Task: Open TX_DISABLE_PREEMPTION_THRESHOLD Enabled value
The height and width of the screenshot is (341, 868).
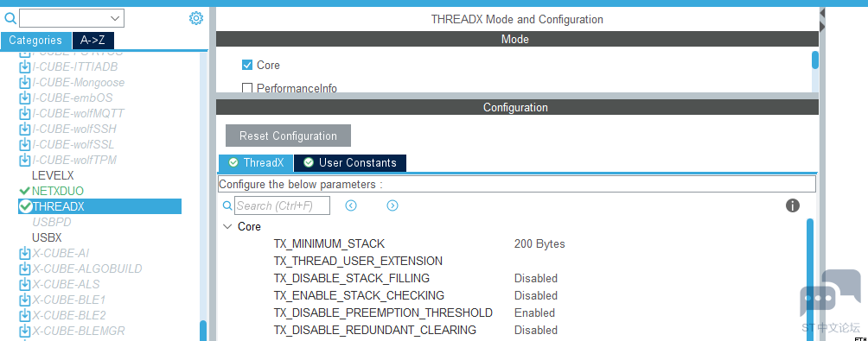Action: (535, 313)
